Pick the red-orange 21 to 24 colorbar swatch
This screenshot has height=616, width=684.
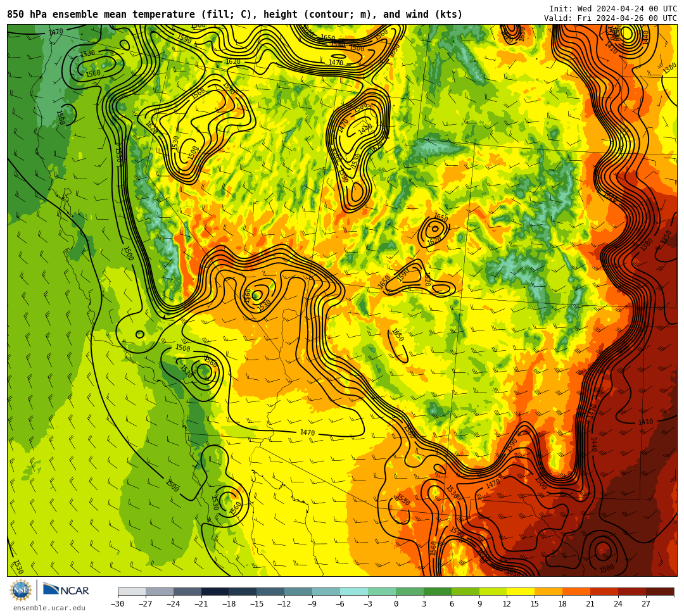pos(605,591)
